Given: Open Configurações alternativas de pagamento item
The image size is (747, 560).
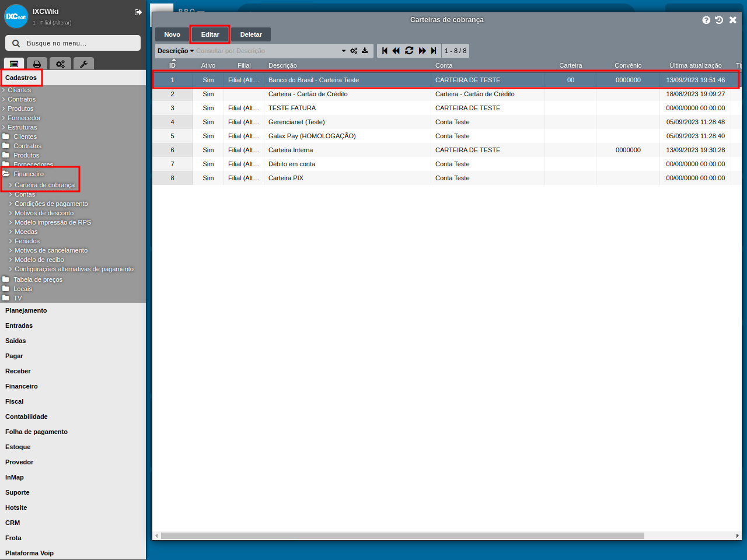Looking at the screenshot, I should pyautogui.click(x=74, y=269).
